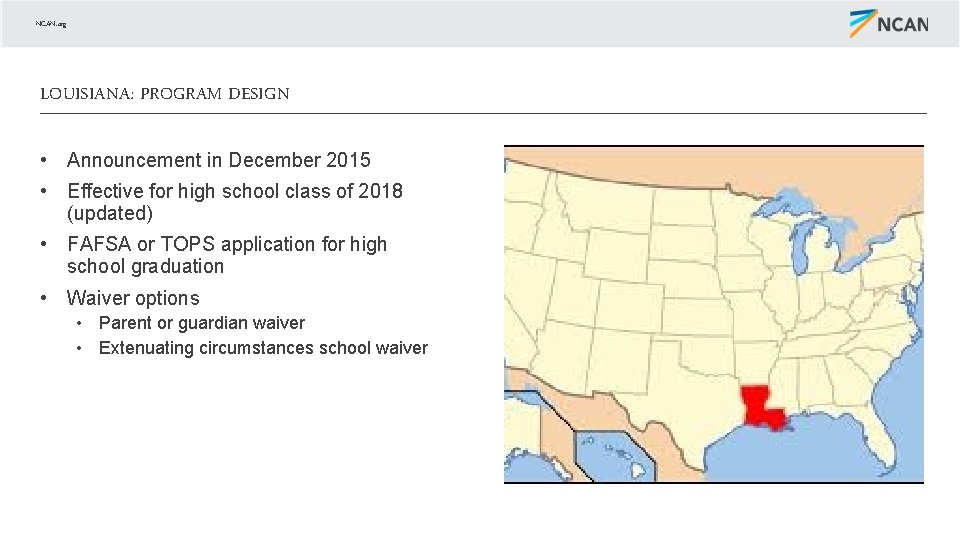This screenshot has height=540, width=960.
Task: Click 'FAFSA or TOPS application' bullet text
Action: [226, 244]
